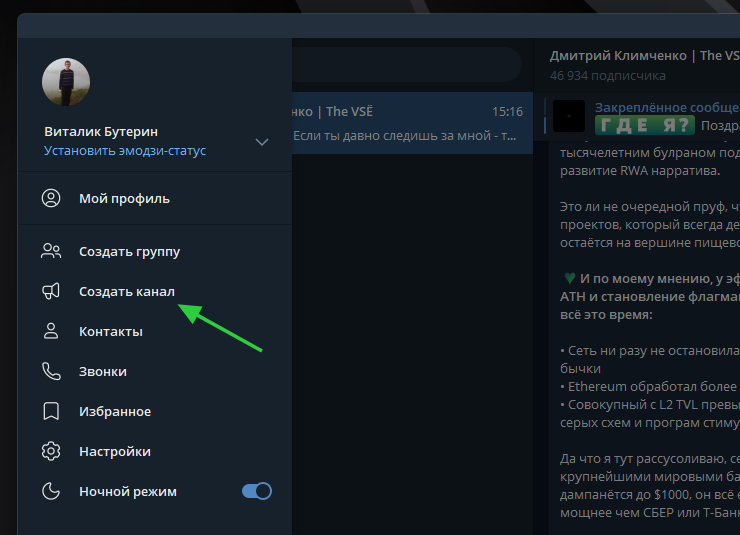Click the Contacts person icon
The width and height of the screenshot is (740, 535).
pyautogui.click(x=51, y=331)
